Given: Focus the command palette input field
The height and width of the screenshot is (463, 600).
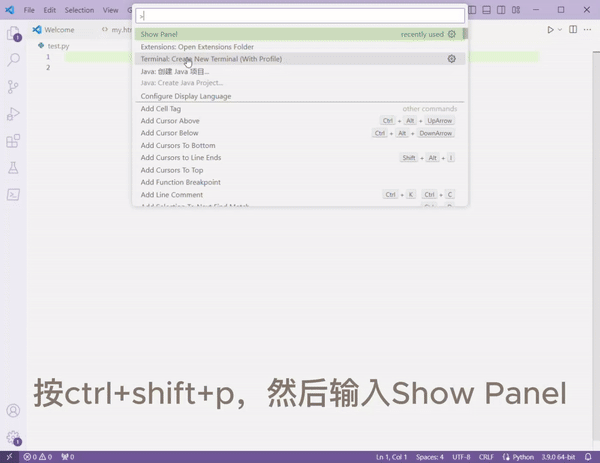Looking at the screenshot, I should (x=300, y=16).
